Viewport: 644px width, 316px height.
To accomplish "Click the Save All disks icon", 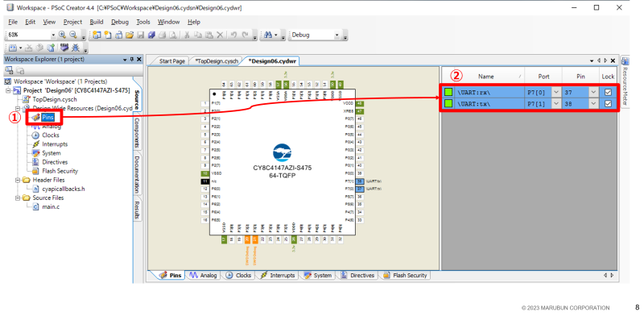I will 151,35.
